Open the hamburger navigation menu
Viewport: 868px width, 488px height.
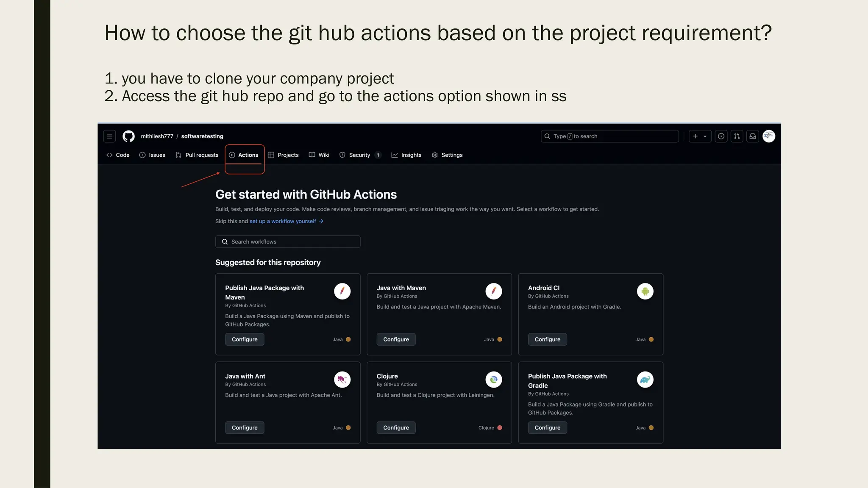(109, 136)
